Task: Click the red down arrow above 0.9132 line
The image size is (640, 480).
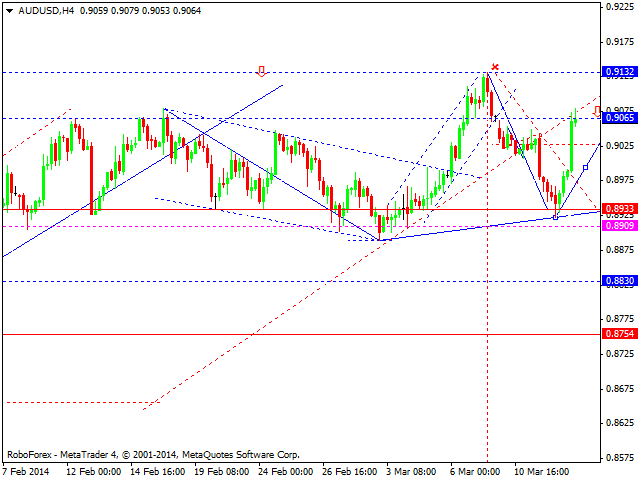Action: 261,71
